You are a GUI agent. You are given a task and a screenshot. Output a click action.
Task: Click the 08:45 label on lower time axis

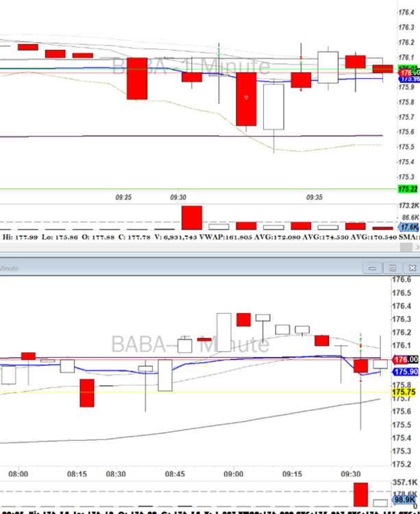tap(175, 474)
